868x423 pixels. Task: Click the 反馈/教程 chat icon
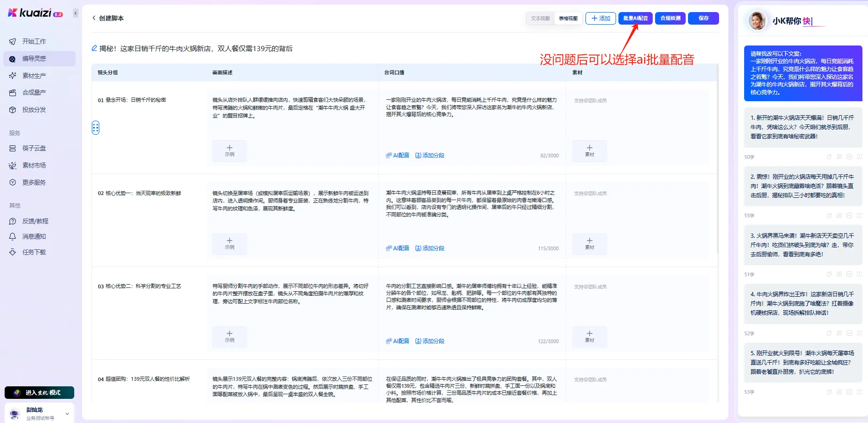coord(13,221)
